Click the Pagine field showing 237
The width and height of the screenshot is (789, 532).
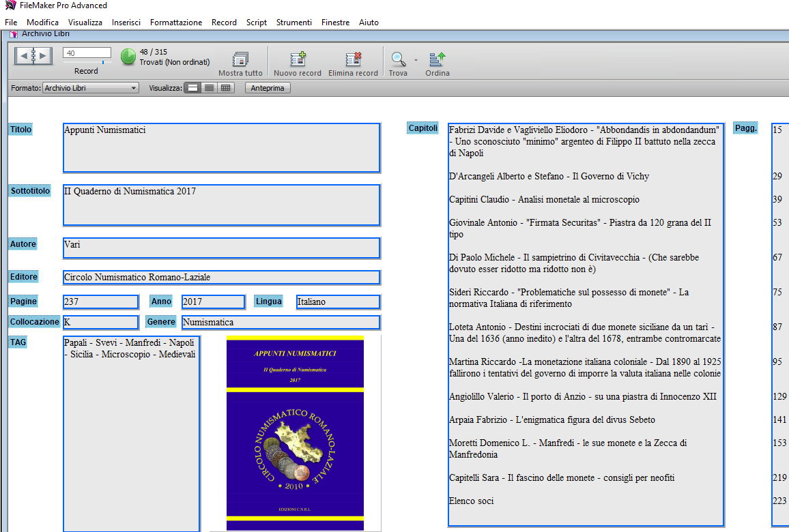click(x=100, y=301)
